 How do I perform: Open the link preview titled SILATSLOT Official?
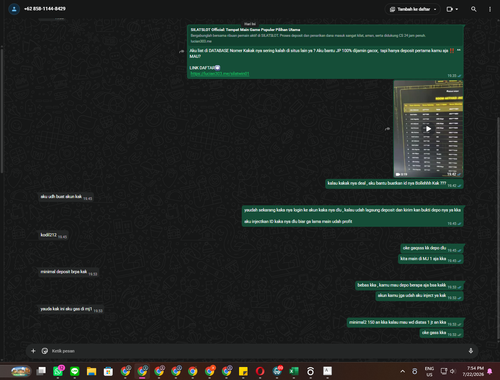click(325, 35)
